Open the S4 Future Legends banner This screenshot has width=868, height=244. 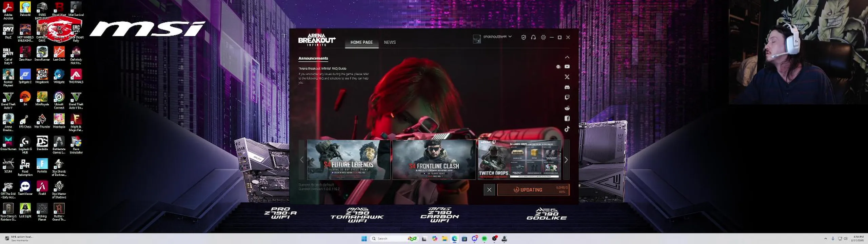click(349, 160)
